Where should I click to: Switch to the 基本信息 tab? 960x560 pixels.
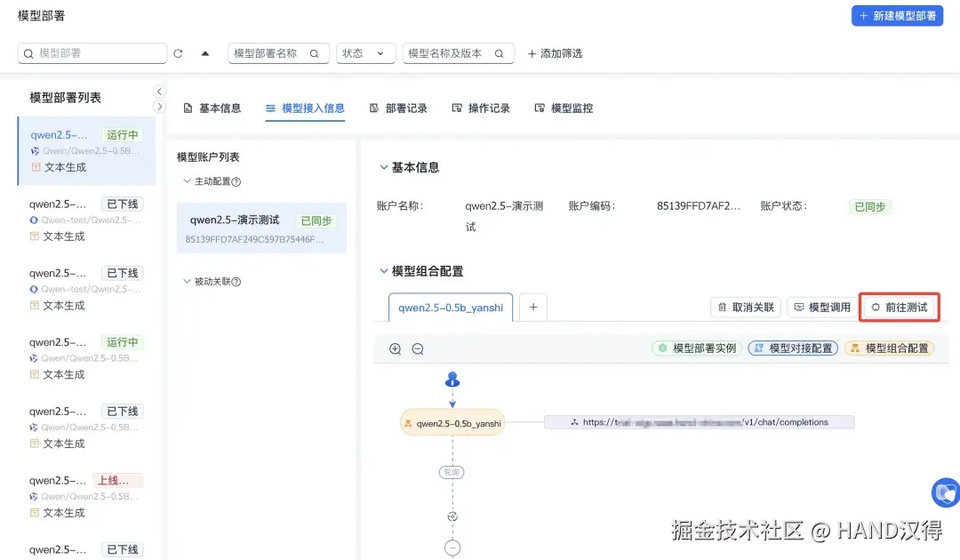[x=212, y=108]
